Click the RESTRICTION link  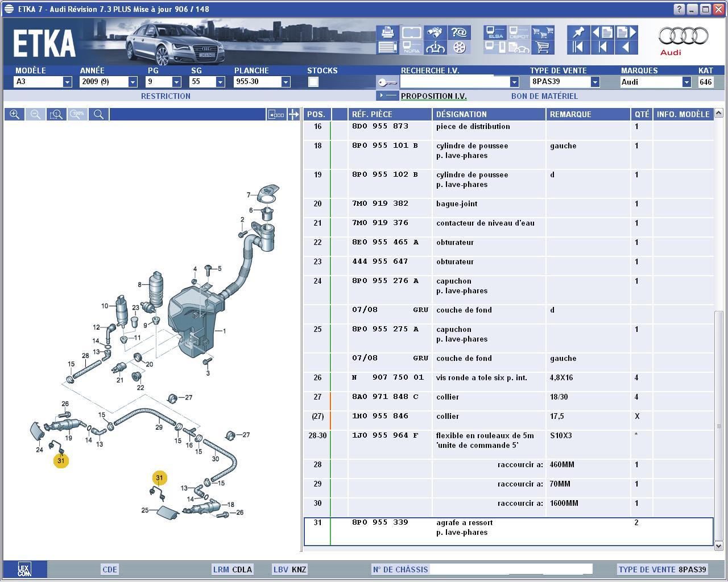(x=166, y=96)
